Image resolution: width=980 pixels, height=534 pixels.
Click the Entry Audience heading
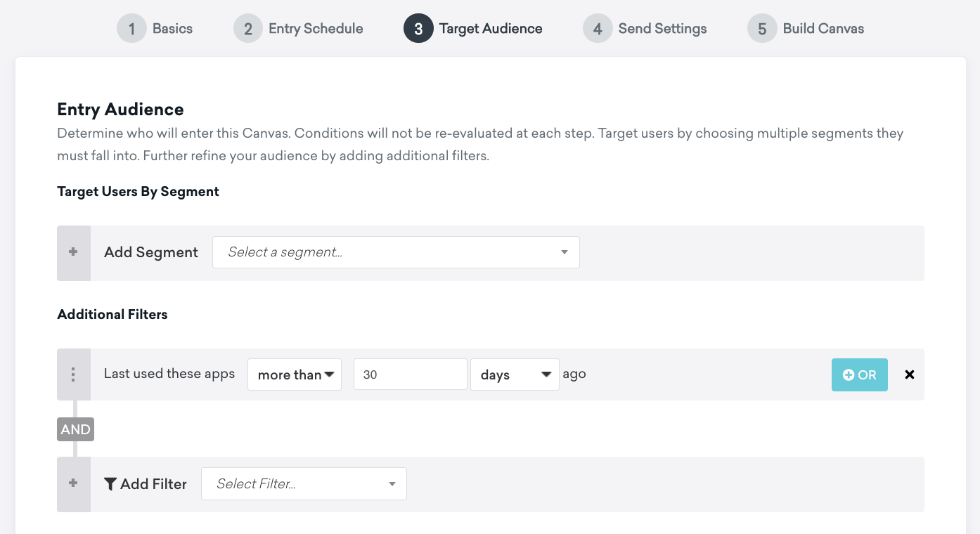pos(120,110)
